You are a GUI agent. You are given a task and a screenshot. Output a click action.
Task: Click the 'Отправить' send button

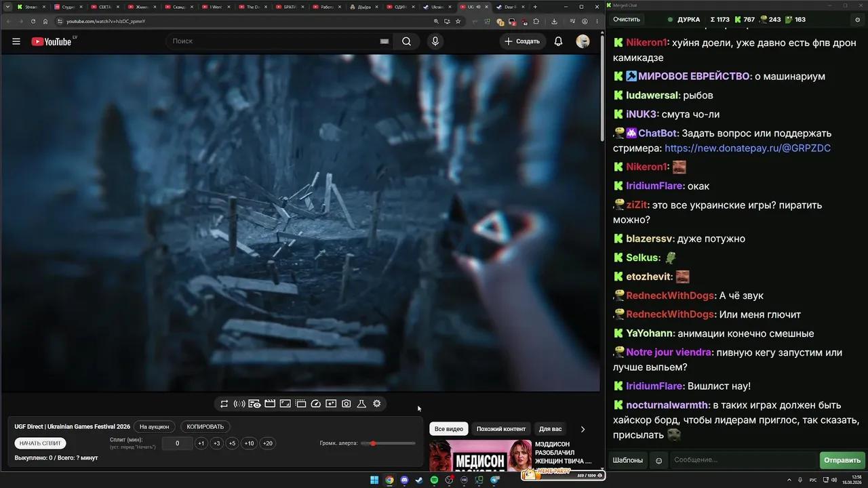pyautogui.click(x=842, y=460)
